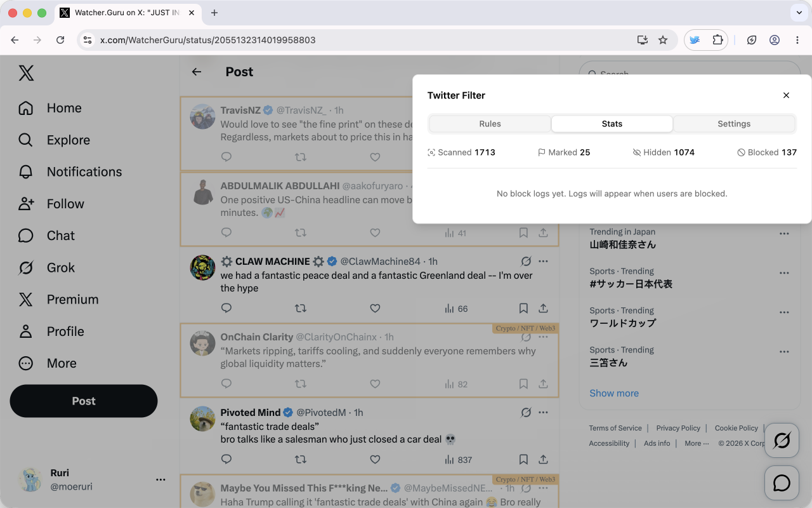Open floating Grok button

pos(782,440)
